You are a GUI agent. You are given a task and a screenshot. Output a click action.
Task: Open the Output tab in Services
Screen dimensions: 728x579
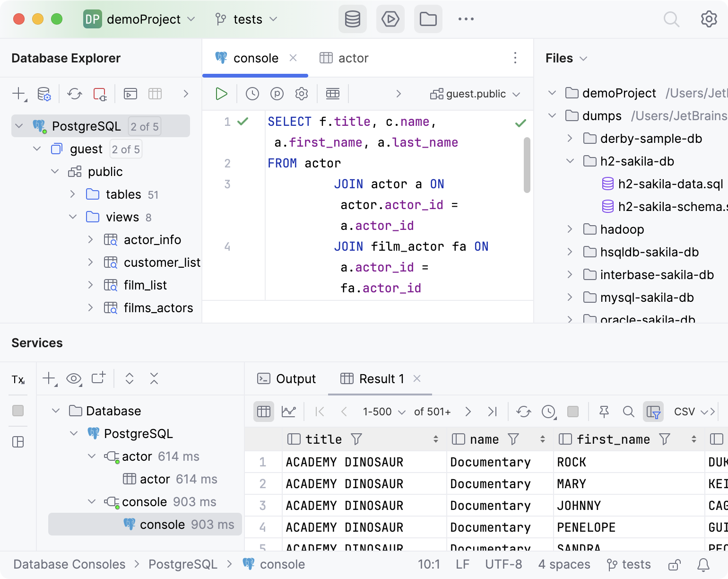pos(286,378)
